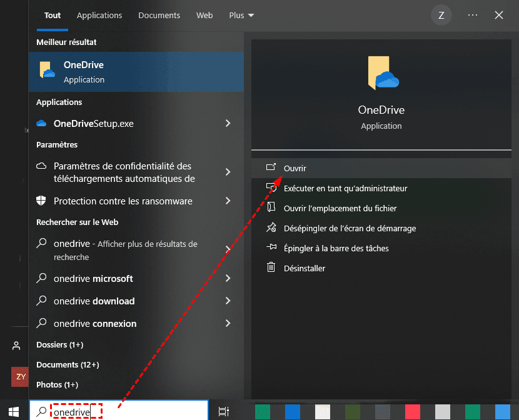Select Épingler à la barre des tâches
The height and width of the screenshot is (420, 519).
(x=381, y=248)
